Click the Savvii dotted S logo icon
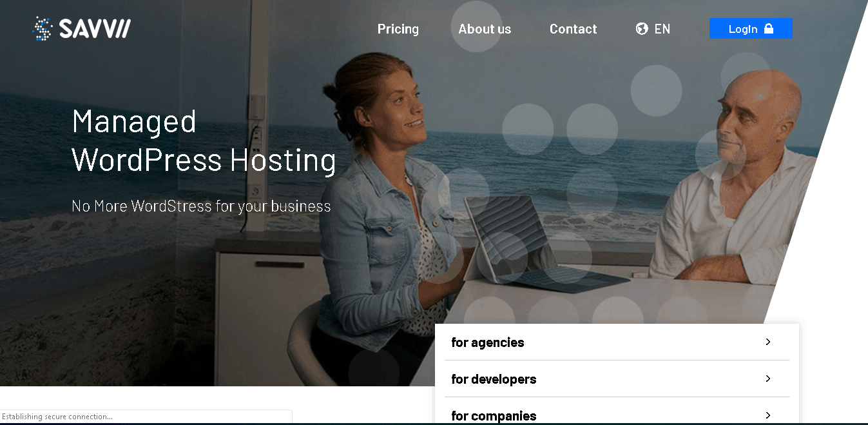This screenshot has height=425, width=868. [43, 28]
